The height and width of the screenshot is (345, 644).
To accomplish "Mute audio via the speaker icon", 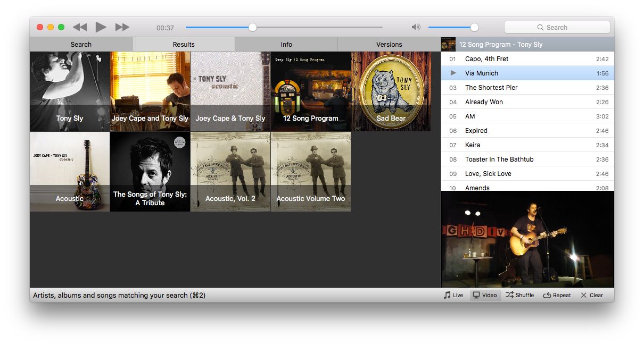I will pos(416,27).
